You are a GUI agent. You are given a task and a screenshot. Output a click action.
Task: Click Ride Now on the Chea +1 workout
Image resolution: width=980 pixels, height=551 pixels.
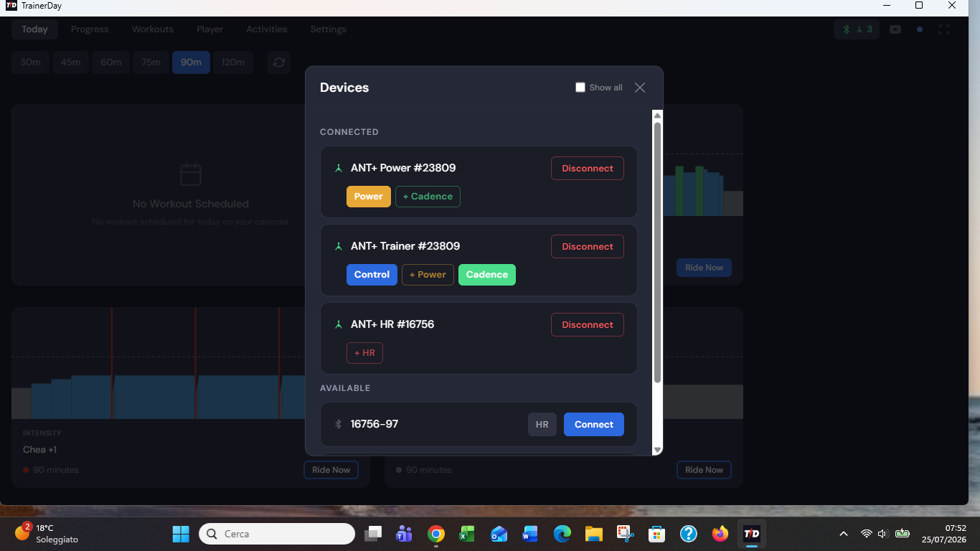click(331, 470)
